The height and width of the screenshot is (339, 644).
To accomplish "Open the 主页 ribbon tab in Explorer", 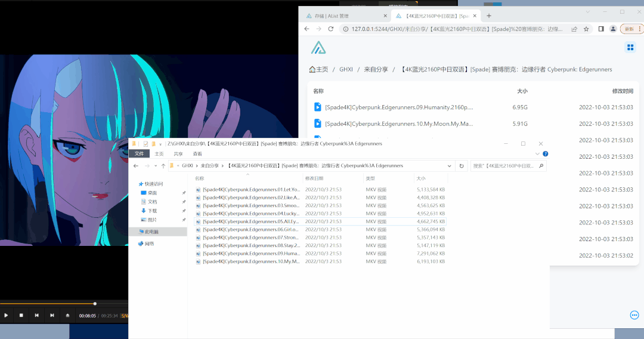I will [159, 153].
